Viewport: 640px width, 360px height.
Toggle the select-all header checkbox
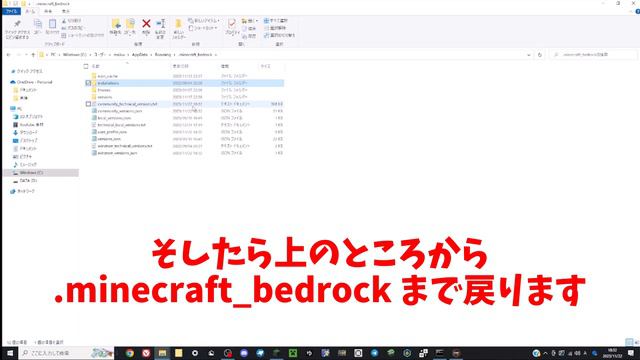point(86,66)
